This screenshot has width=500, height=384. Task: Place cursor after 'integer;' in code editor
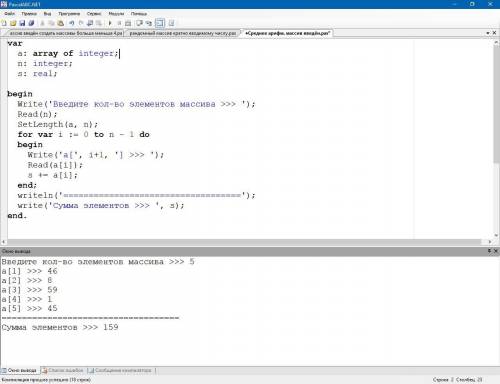119,53
